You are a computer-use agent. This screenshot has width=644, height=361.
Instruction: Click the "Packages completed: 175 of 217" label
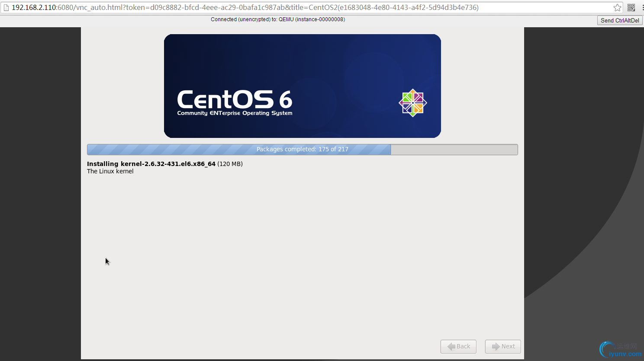pyautogui.click(x=302, y=149)
